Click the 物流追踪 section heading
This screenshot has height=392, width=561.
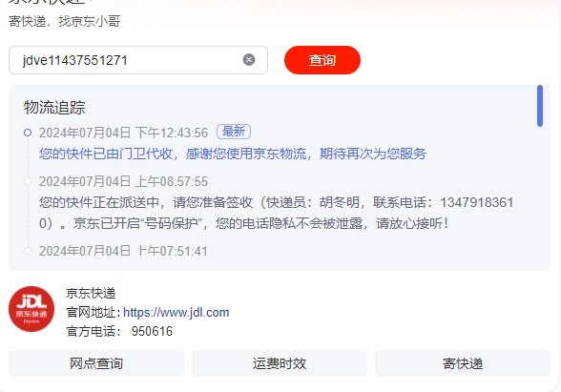click(54, 107)
